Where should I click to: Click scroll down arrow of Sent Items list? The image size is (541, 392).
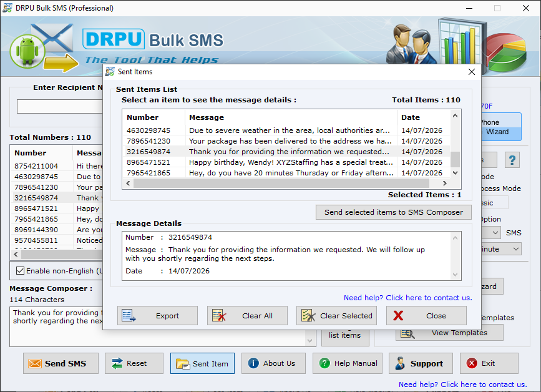455,172
